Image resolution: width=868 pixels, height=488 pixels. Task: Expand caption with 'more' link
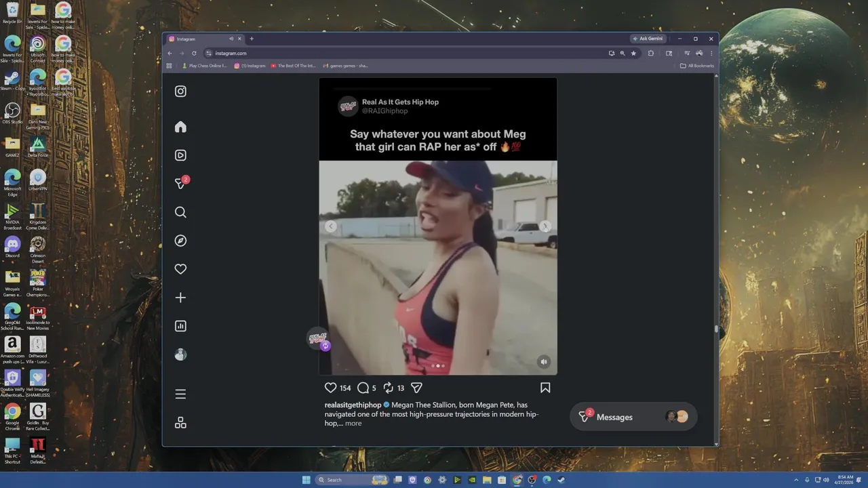(x=353, y=423)
